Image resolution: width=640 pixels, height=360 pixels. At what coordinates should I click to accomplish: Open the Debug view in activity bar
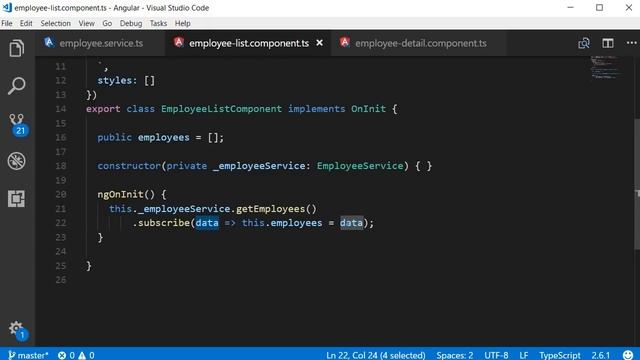16,161
